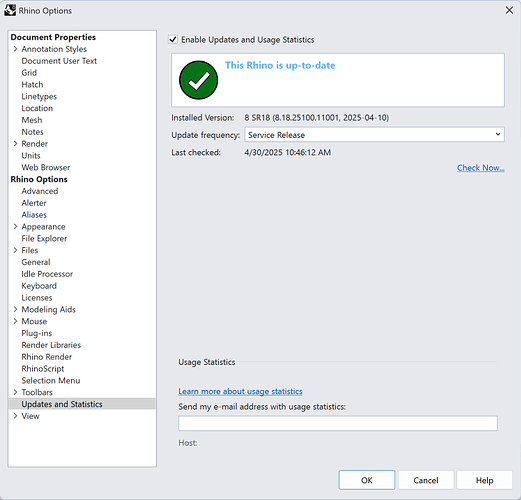The image size is (521, 500).
Task: Open the Aliases options page
Action: 34,215
